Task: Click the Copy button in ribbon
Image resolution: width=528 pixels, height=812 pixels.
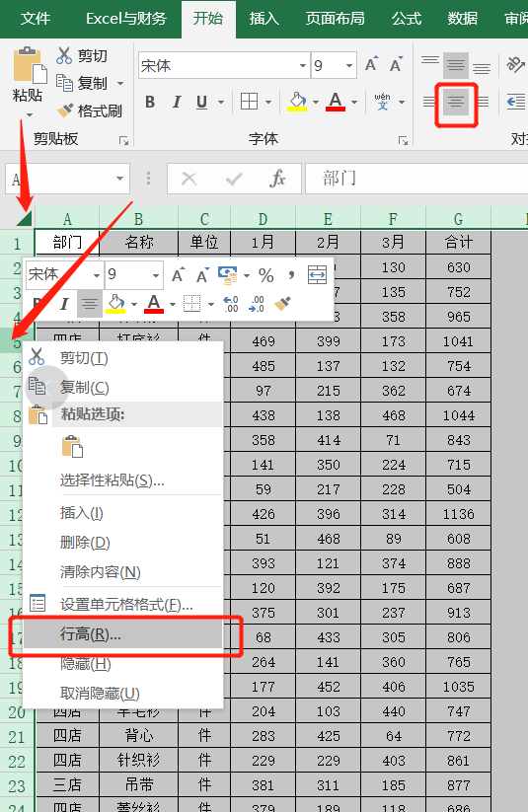Action: click(82, 83)
